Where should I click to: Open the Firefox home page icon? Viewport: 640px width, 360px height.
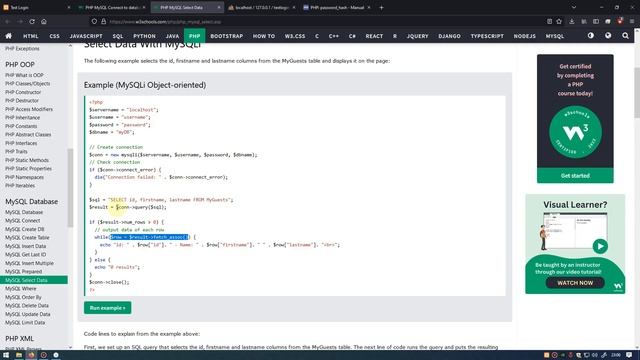[x=44, y=21]
